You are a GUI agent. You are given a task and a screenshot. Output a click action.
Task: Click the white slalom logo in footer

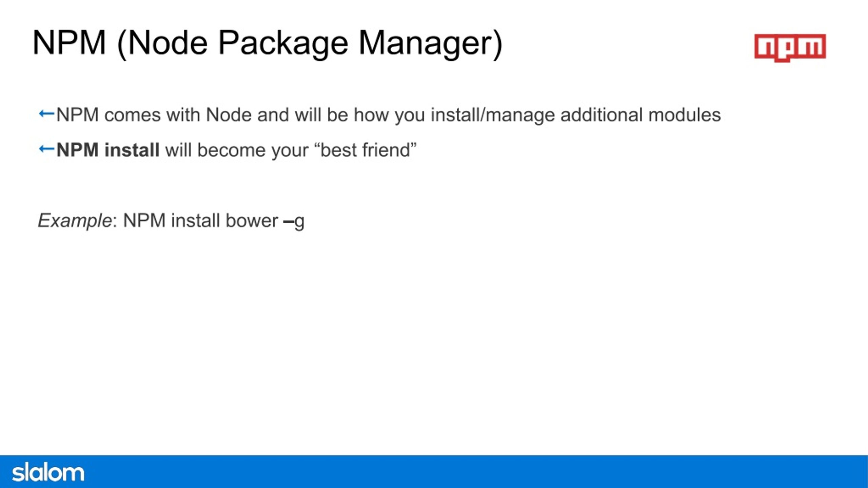[48, 472]
